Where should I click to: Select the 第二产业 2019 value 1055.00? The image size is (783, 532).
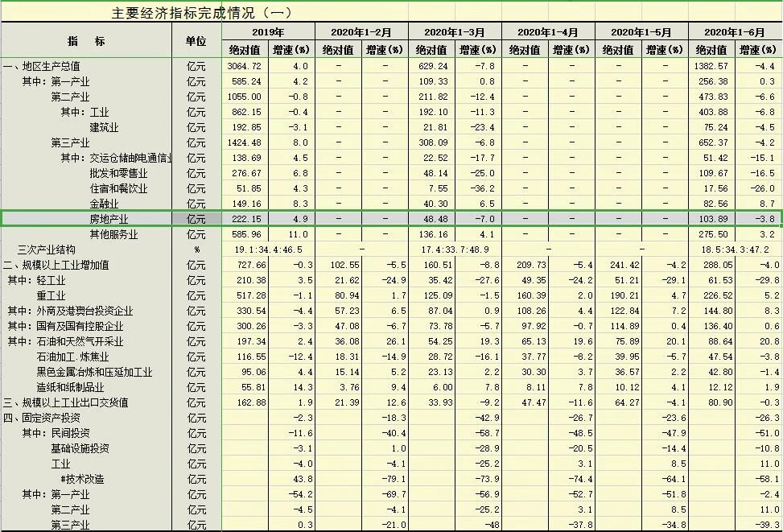pyautogui.click(x=244, y=97)
